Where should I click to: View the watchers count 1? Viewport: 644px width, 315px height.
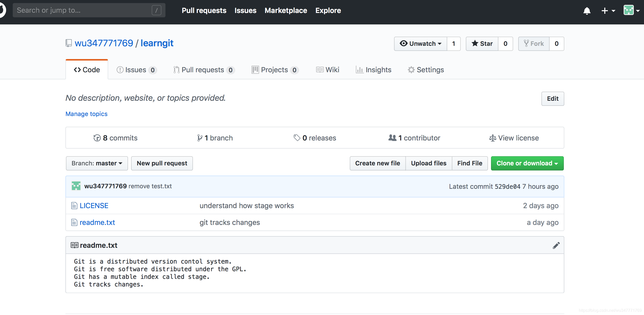454,44
